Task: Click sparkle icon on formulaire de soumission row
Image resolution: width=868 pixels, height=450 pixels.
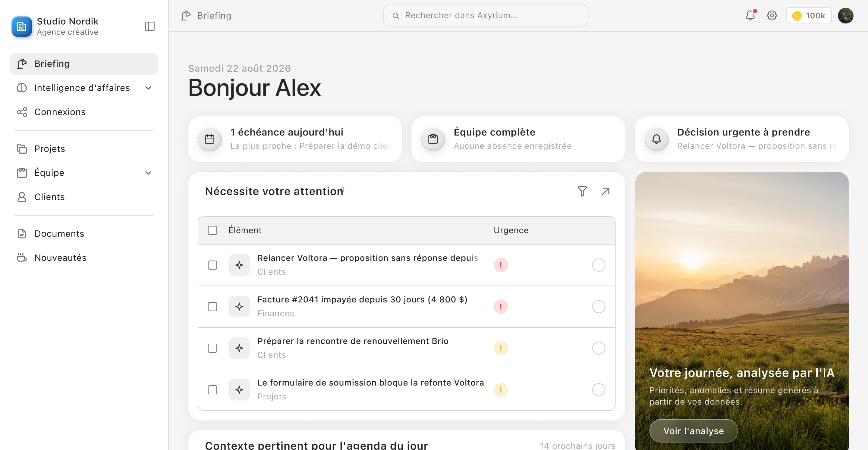Action: pyautogui.click(x=239, y=390)
